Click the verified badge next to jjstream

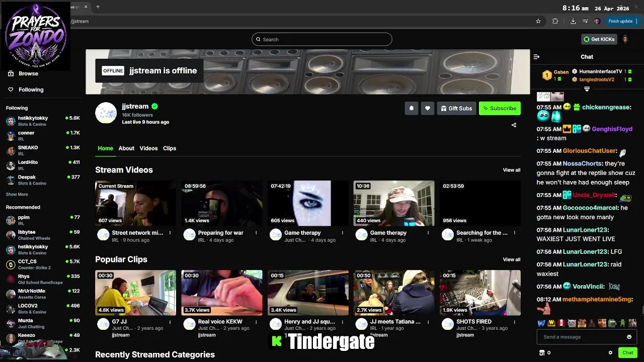(x=155, y=106)
